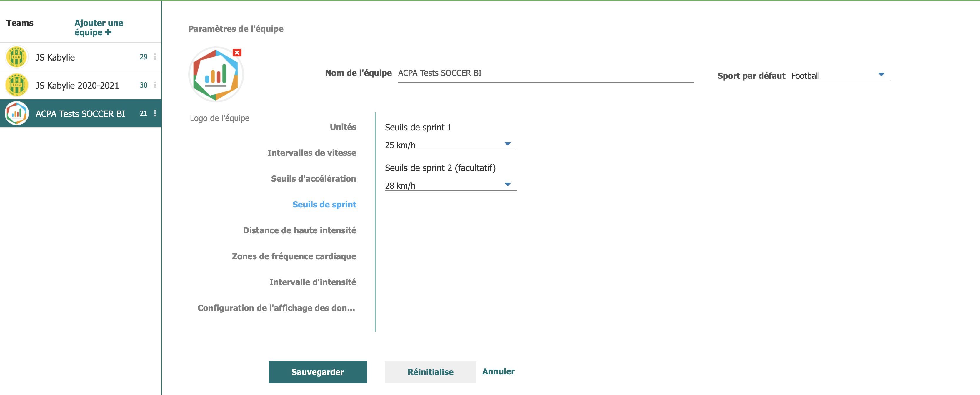The width and height of the screenshot is (980, 395).
Task: Click ACPA Tests SOCCER BI list logo
Action: point(16,113)
